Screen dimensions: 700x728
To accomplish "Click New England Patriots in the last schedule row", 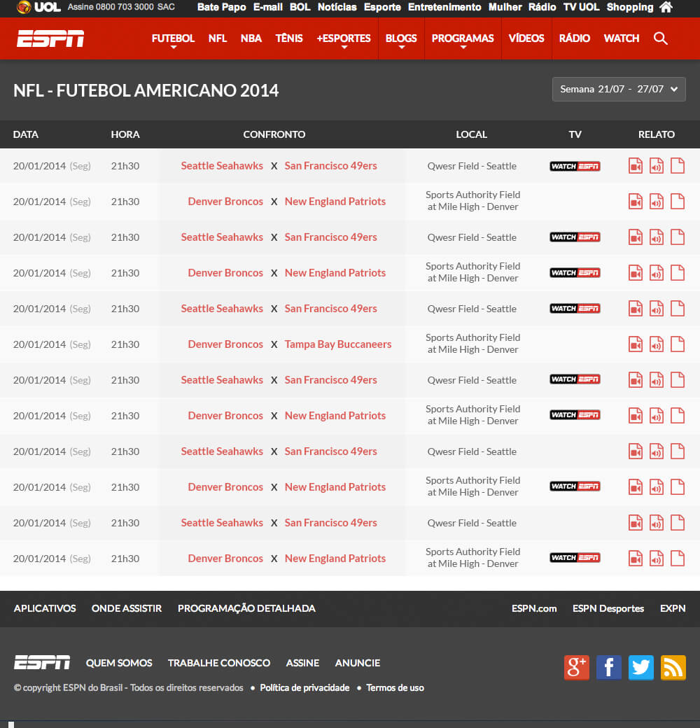I will point(335,559).
